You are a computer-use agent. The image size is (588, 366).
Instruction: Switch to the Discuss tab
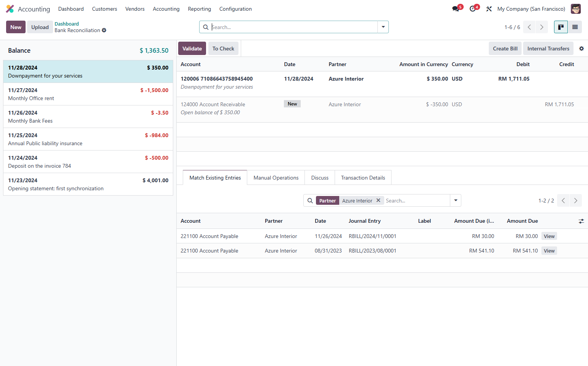pos(320,178)
